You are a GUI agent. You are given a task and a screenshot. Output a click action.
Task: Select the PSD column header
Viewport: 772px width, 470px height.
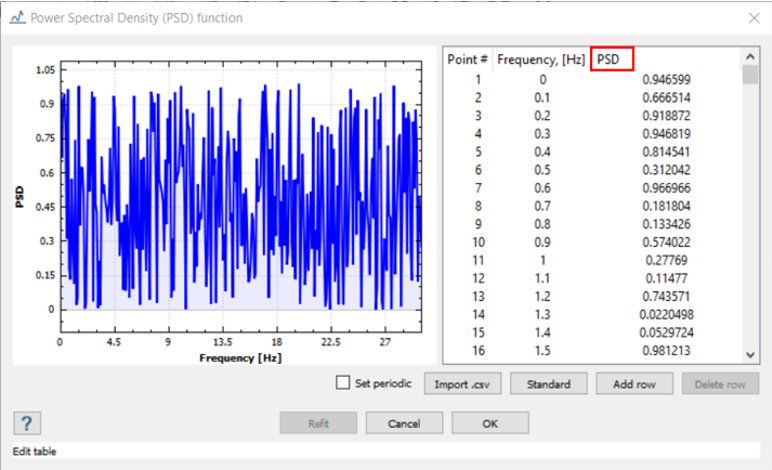click(x=610, y=60)
